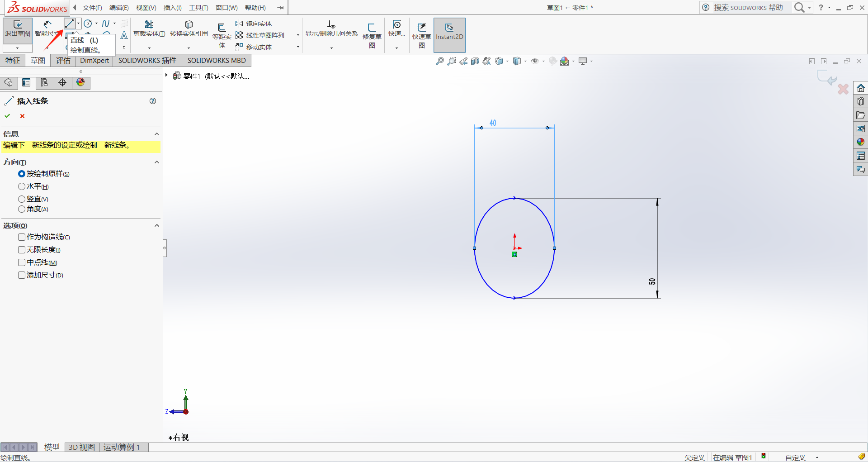Viewport: 868px width, 462px height.
Task: Confirm with the green checkmark OK button
Action: [x=7, y=116]
